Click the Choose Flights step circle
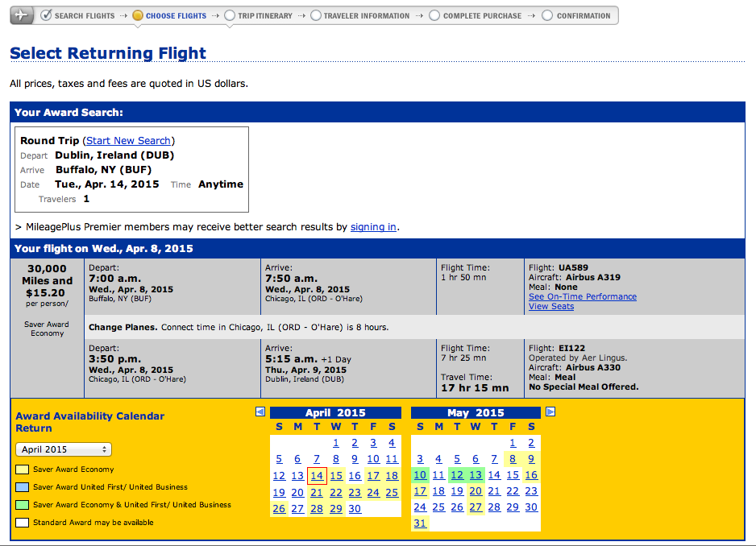This screenshot has height=546, width=756. 138,15
